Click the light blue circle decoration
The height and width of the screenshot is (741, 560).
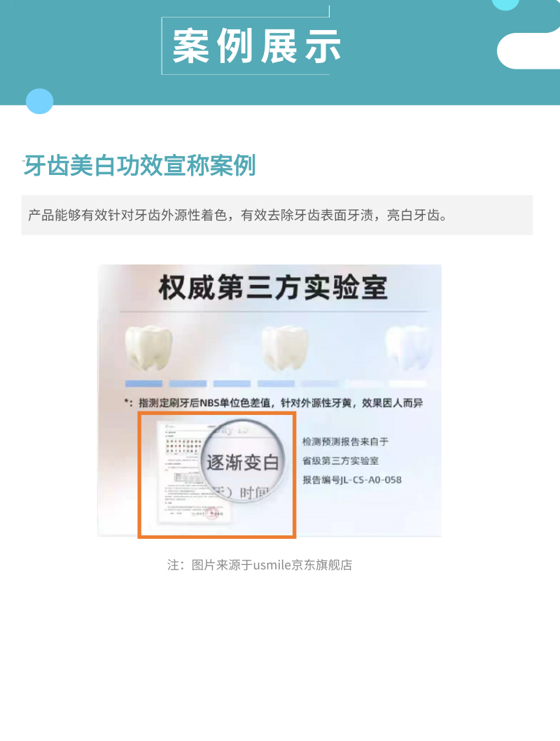[x=40, y=101]
